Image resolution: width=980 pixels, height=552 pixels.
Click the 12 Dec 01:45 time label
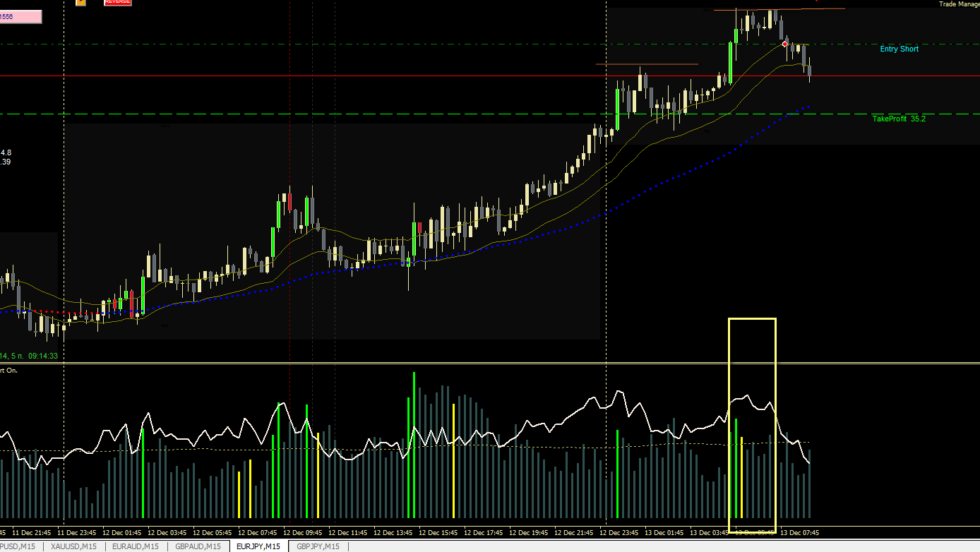[x=123, y=533]
